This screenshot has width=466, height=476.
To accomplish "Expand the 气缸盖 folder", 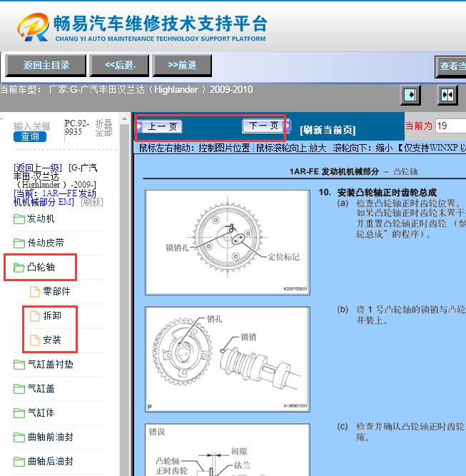I will click(41, 388).
